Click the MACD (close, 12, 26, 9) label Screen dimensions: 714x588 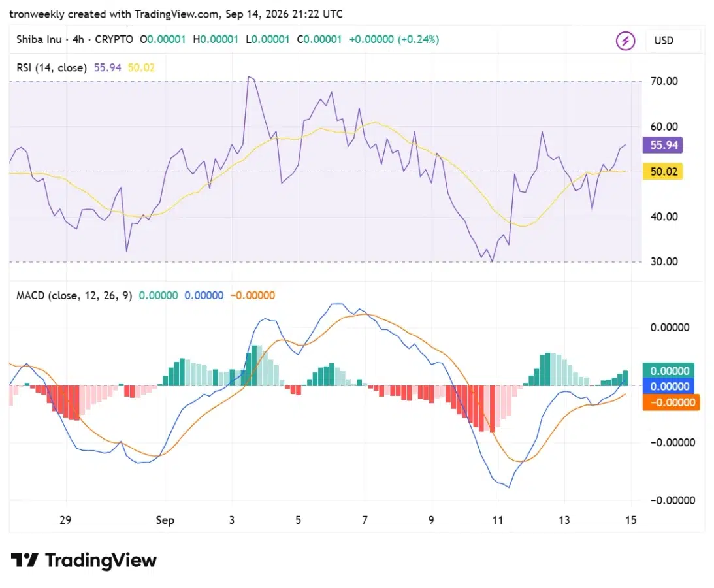[74, 295]
